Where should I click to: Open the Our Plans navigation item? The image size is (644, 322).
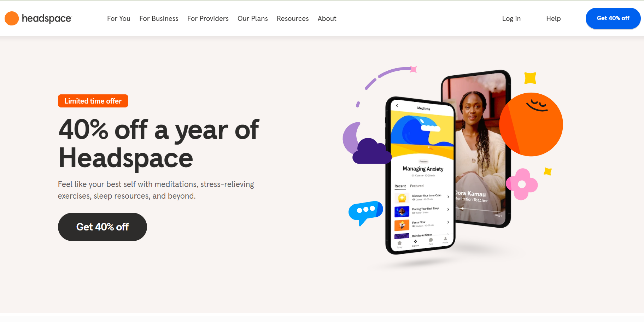(253, 18)
